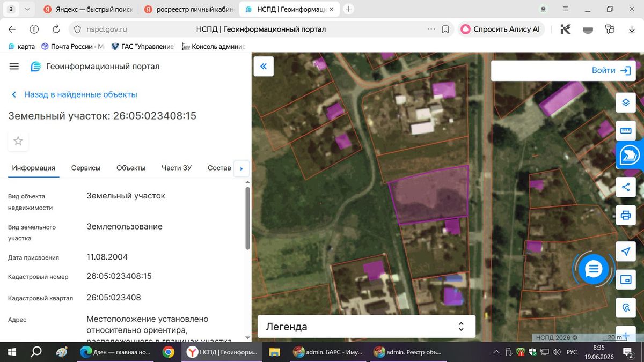Open the hamburger main menu
Image resolution: width=644 pixels, height=362 pixels.
tap(14, 67)
